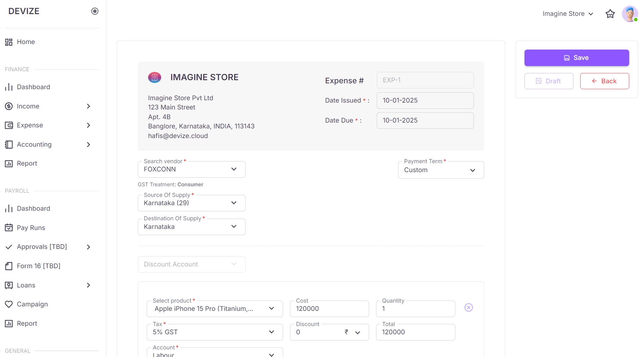Open the Imagine Store company switcher
This screenshot has height=357, width=644.
[x=568, y=14]
